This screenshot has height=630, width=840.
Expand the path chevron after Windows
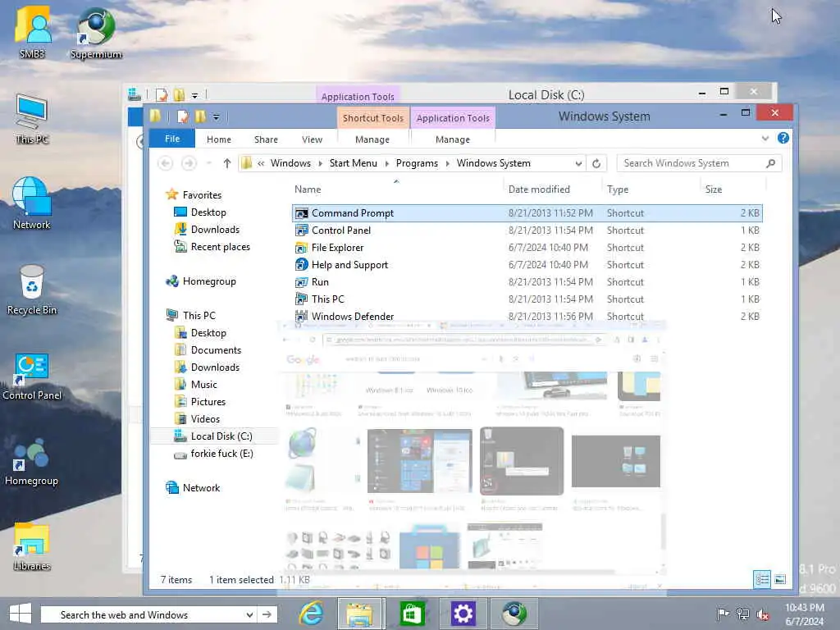(x=321, y=163)
